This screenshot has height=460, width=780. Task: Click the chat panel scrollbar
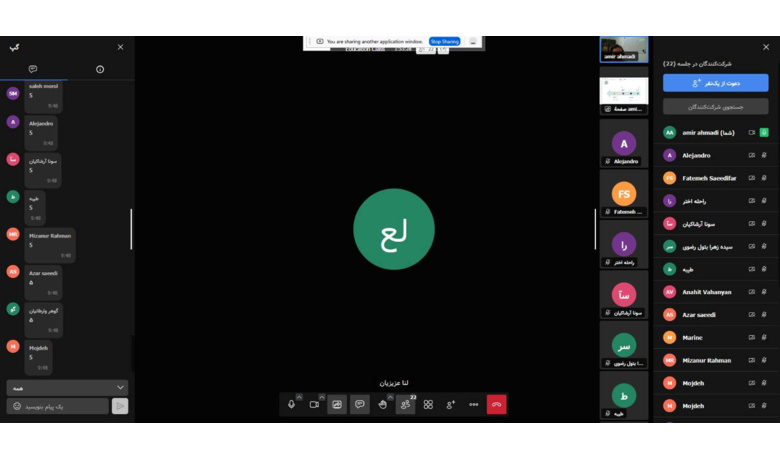(131, 229)
